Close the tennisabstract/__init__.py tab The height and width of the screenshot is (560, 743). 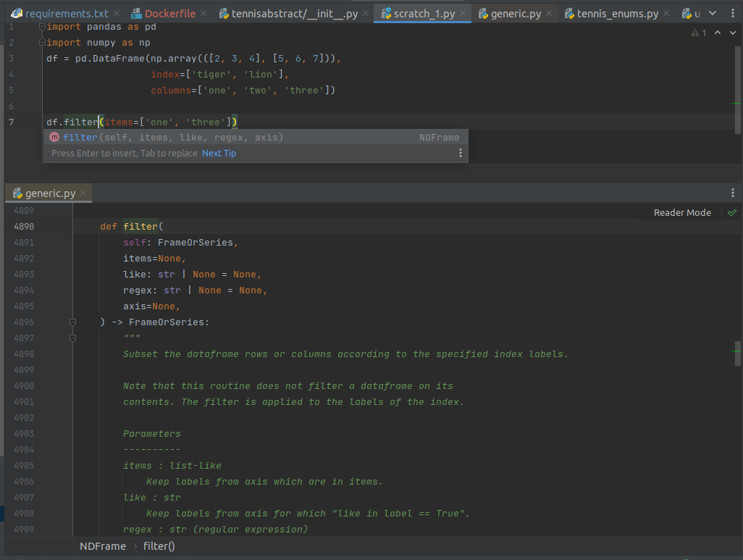pyautogui.click(x=366, y=13)
